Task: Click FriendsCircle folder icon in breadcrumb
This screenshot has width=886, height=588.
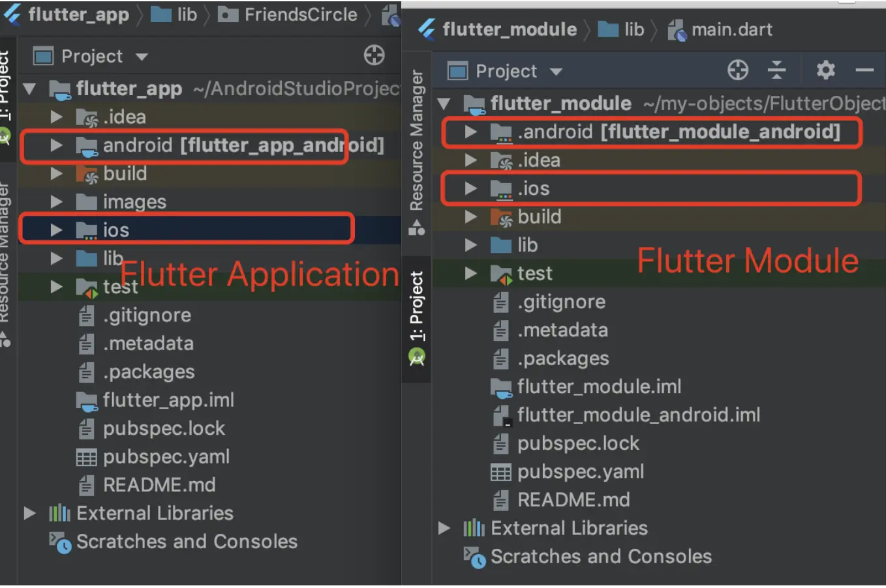Action: (x=228, y=14)
